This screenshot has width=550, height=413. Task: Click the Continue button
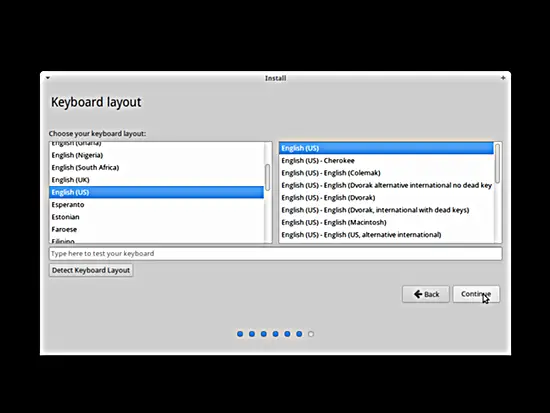[x=476, y=294]
